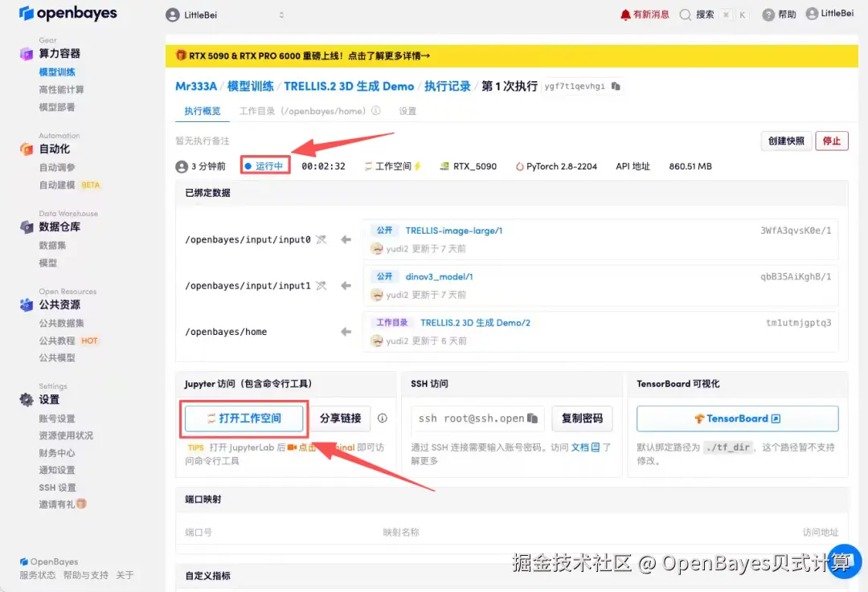Copy the execution ID ygf7t1qevhgi

[616, 86]
